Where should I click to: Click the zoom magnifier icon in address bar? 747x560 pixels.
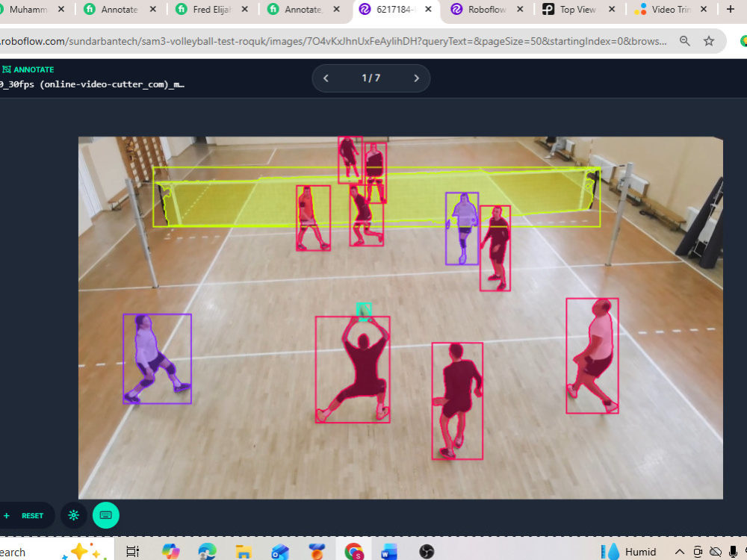pos(684,41)
